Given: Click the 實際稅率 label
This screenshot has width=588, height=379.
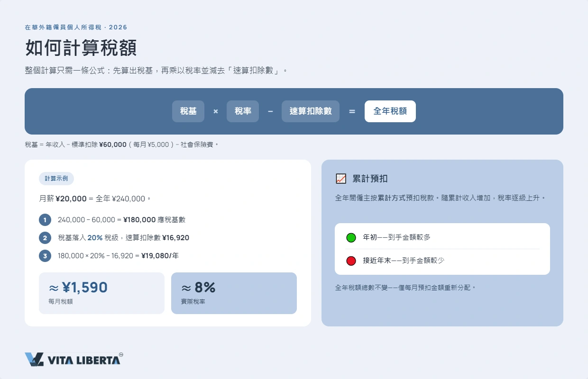Looking at the screenshot, I should tap(193, 301).
